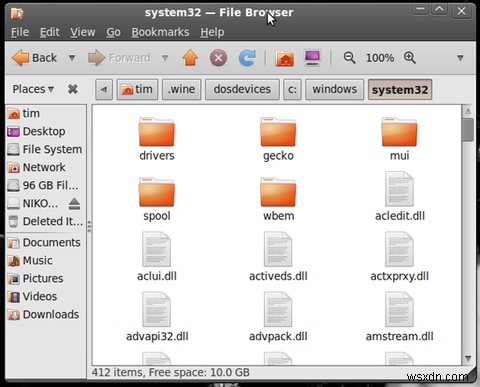The image size is (480, 387).
Task: Close the Places side pane
Action: coord(73,89)
